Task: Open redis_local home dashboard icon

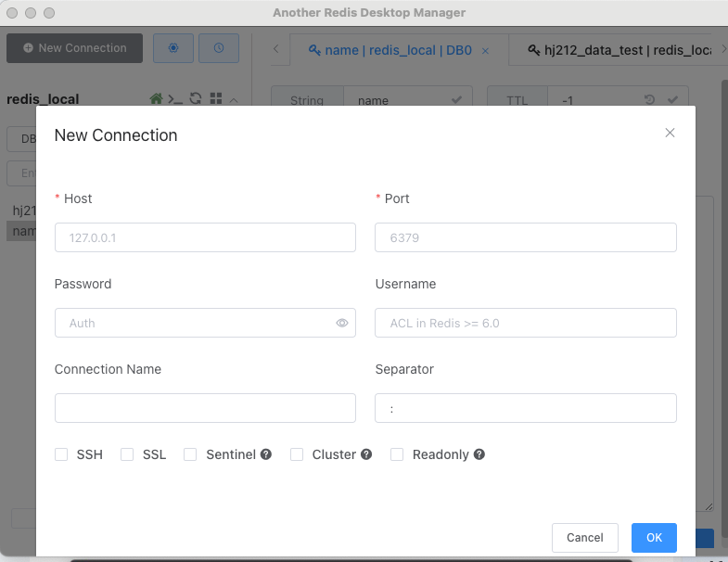Action: pos(156,98)
